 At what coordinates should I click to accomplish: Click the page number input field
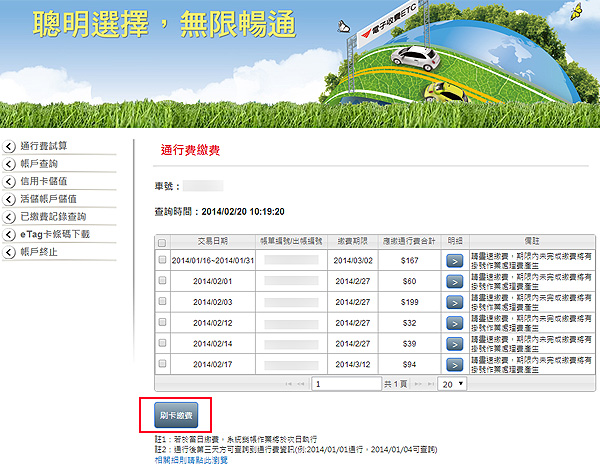(x=346, y=384)
